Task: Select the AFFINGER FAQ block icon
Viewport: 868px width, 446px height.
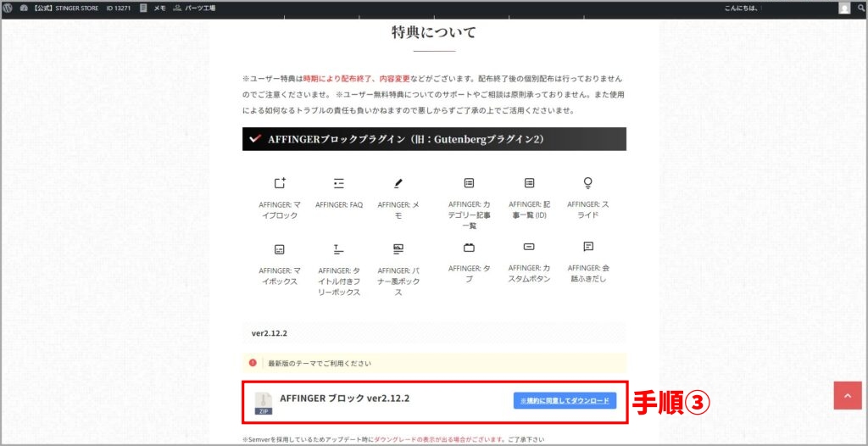Action: [338, 183]
